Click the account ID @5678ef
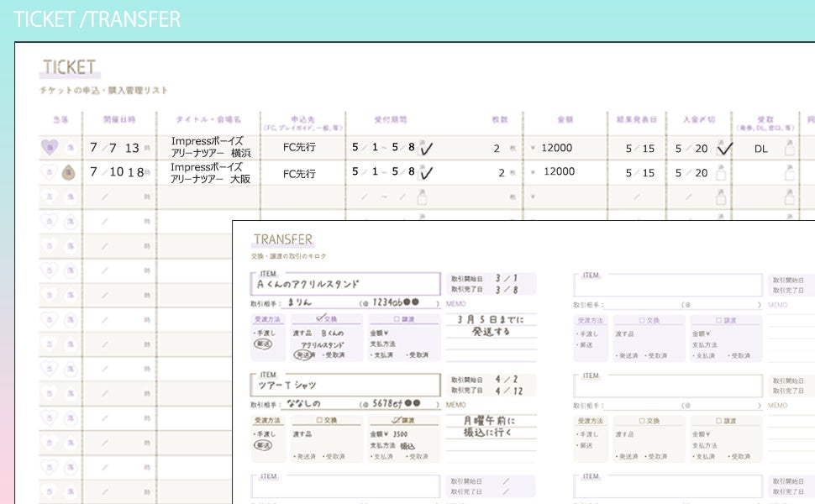 [392, 403]
